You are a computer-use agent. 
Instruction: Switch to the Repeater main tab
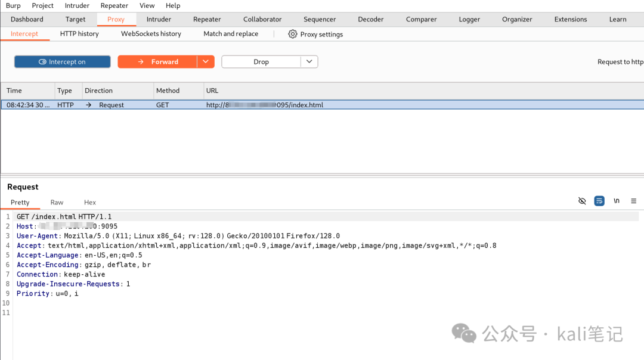pos(207,19)
